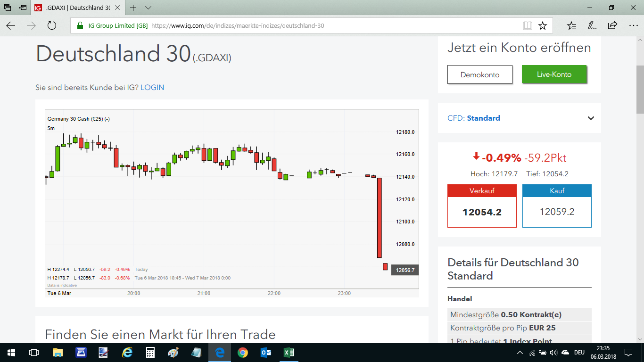Image resolution: width=644 pixels, height=362 pixels.
Task: Open Excel from the taskbar
Action: 289,353
